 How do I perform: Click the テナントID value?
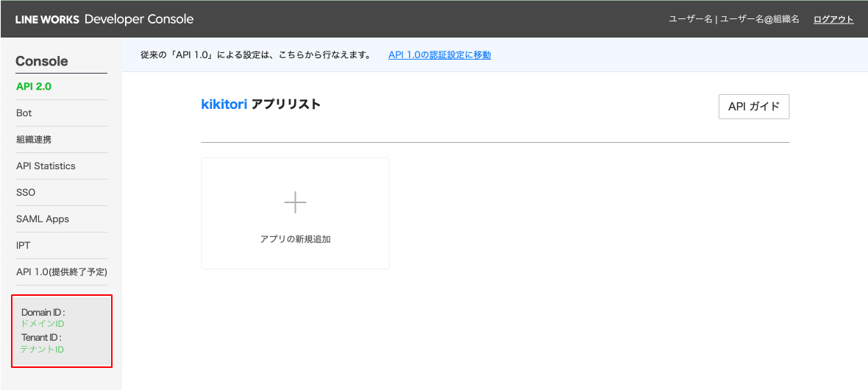click(x=42, y=350)
